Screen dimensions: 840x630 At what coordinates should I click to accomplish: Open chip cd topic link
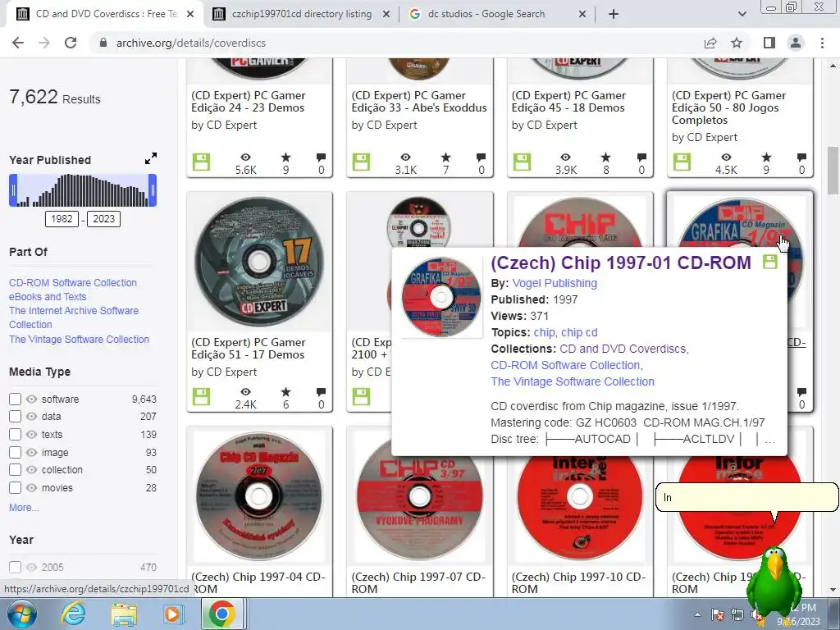(579, 333)
